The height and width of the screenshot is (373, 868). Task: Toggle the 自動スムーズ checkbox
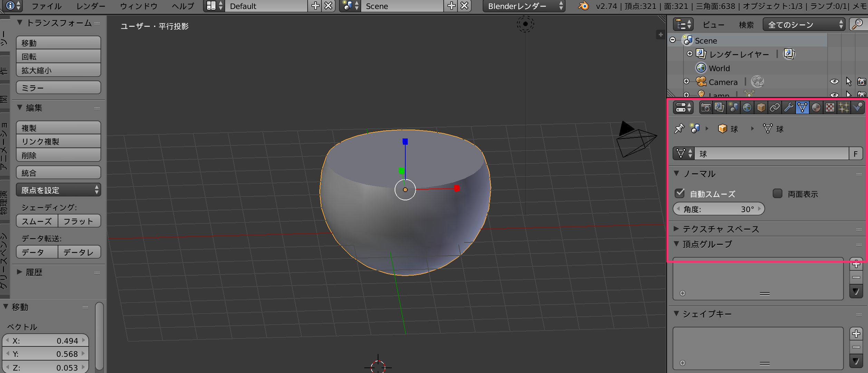tap(680, 193)
